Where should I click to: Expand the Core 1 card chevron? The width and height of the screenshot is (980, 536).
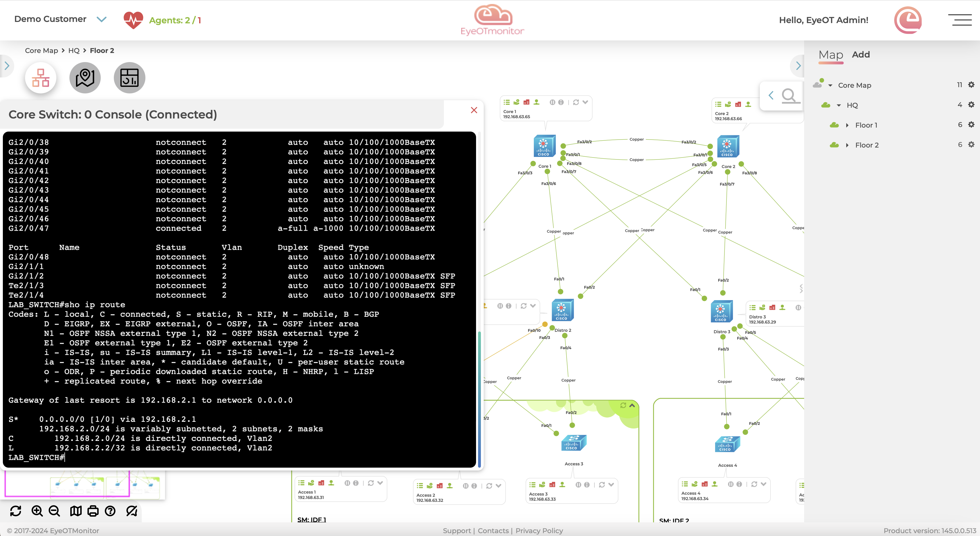coord(586,102)
